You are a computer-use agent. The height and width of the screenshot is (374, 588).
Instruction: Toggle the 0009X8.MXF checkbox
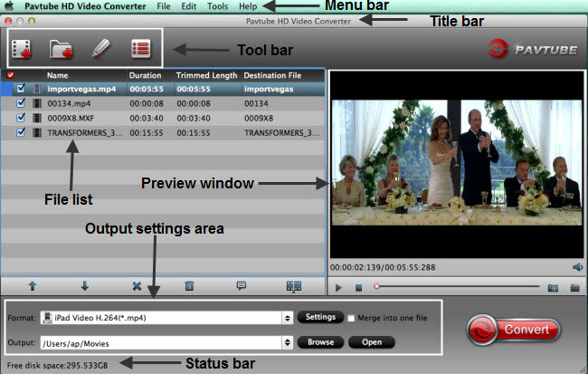(21, 118)
